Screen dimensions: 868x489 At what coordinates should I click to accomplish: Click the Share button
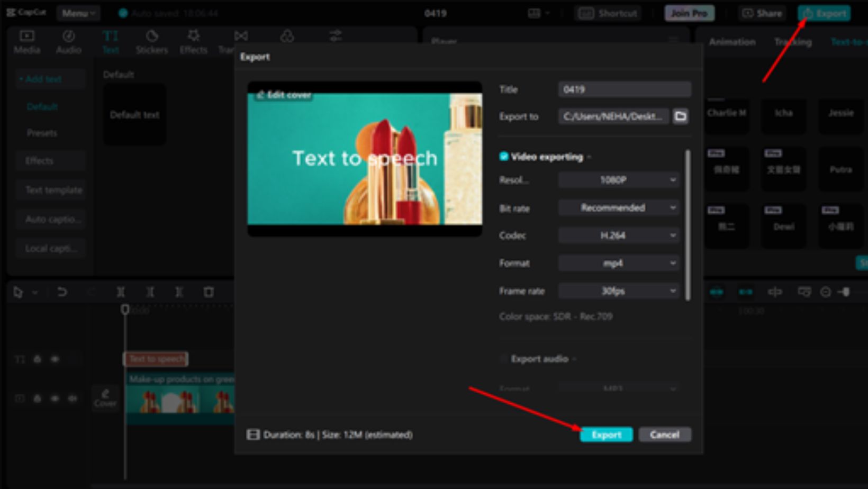click(x=762, y=13)
